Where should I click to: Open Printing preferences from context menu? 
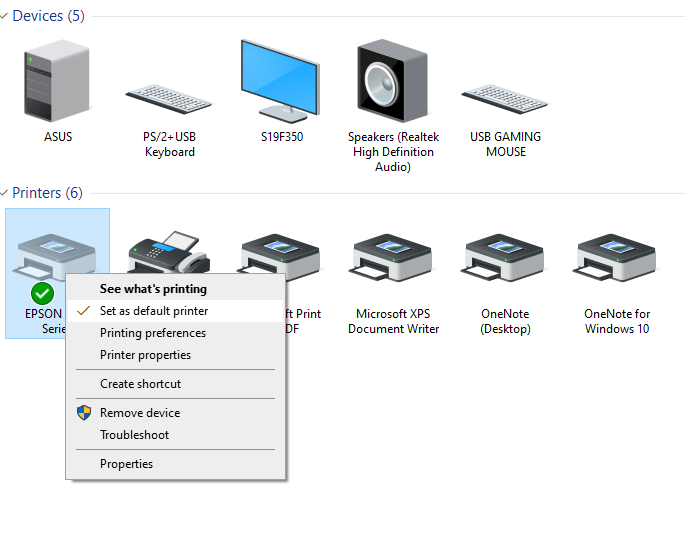pos(153,333)
